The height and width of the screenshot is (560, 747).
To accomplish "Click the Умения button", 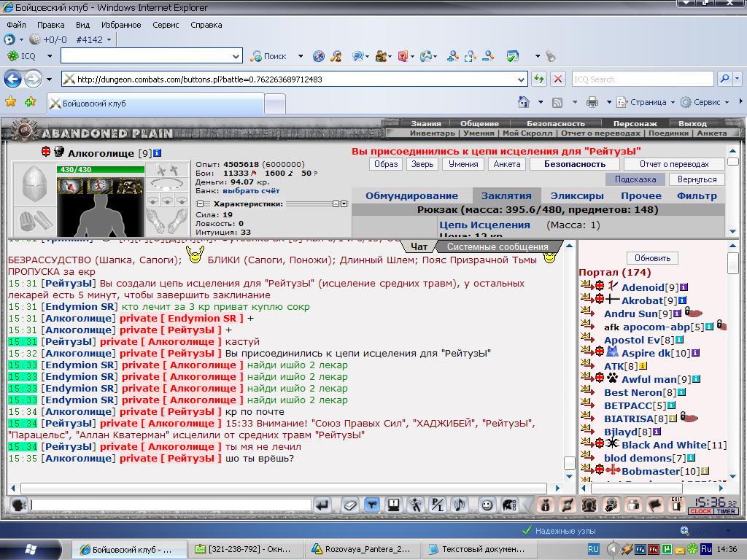I will point(463,164).
